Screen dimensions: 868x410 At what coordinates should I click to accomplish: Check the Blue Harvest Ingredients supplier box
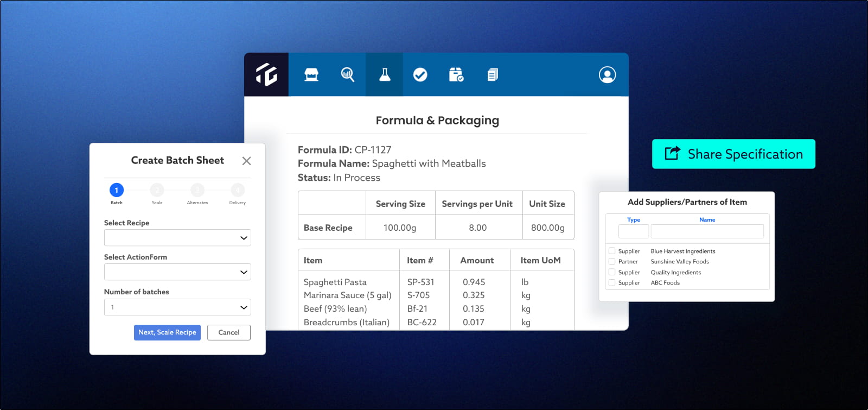coord(612,251)
